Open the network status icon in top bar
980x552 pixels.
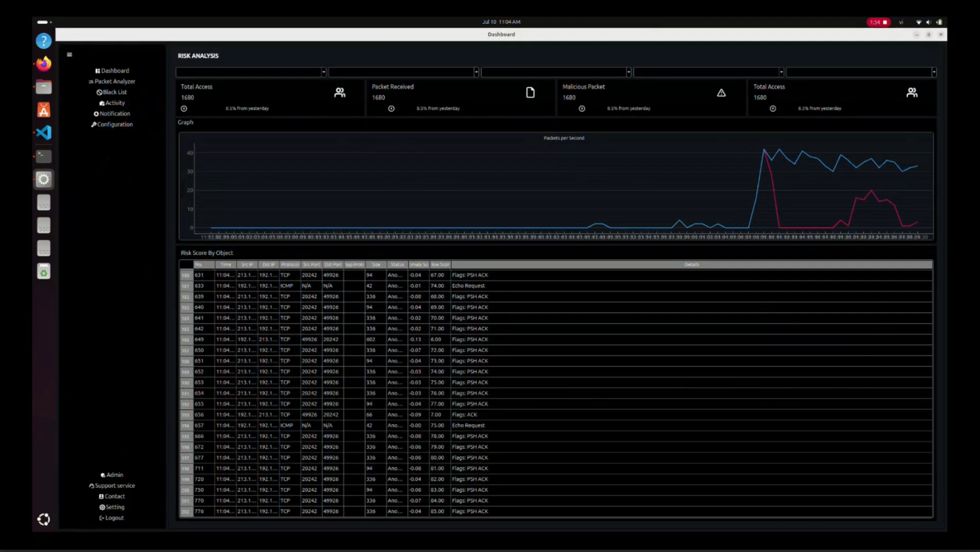coord(918,22)
